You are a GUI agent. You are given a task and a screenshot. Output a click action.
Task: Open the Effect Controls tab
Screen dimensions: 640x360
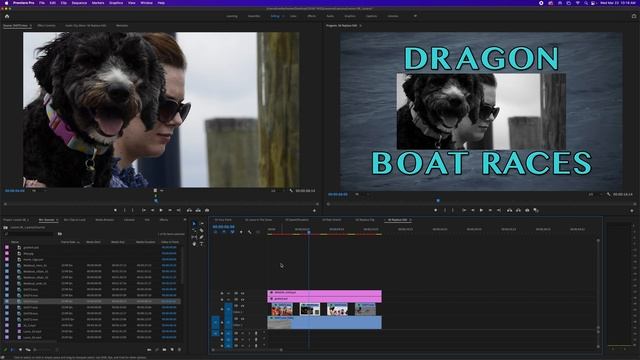click(x=47, y=26)
